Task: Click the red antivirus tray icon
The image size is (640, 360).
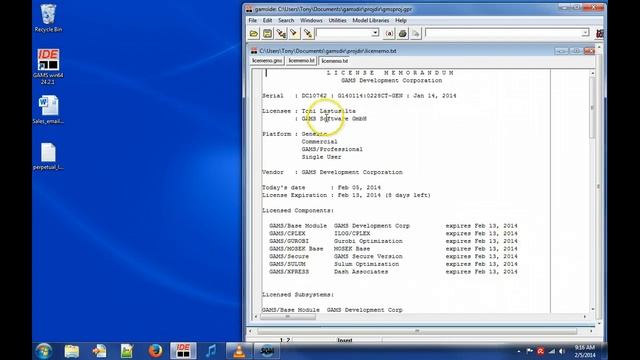Action: (540, 351)
